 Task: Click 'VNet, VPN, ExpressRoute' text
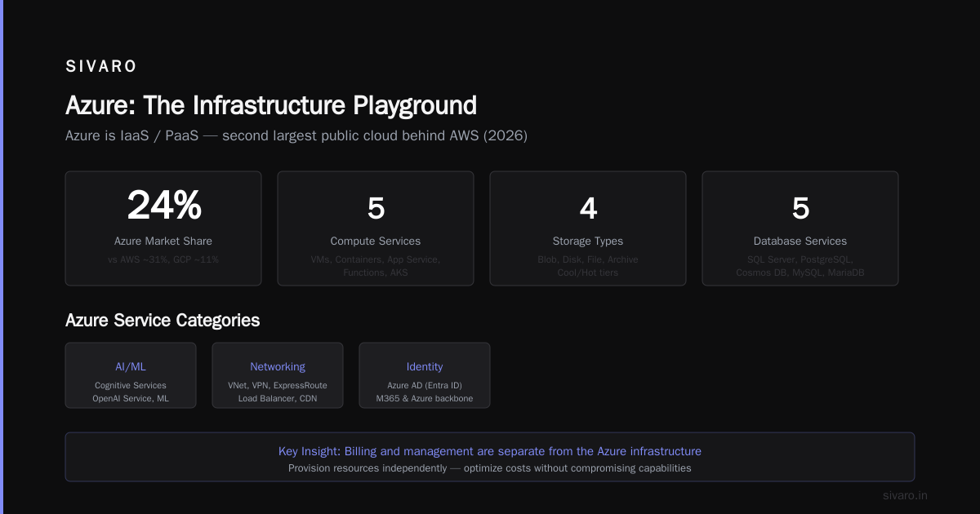278,385
